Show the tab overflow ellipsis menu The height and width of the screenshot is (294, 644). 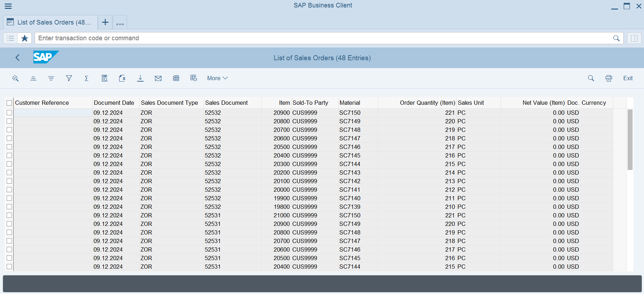pos(120,22)
